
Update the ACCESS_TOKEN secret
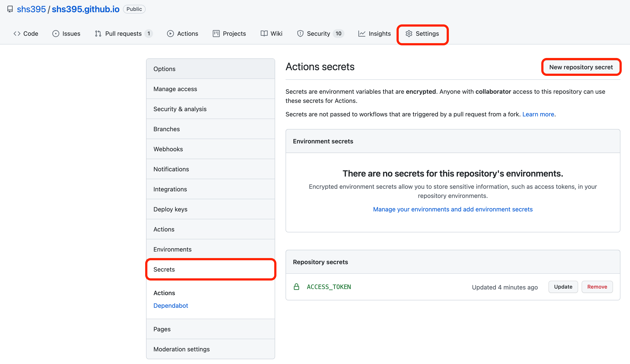tap(563, 287)
